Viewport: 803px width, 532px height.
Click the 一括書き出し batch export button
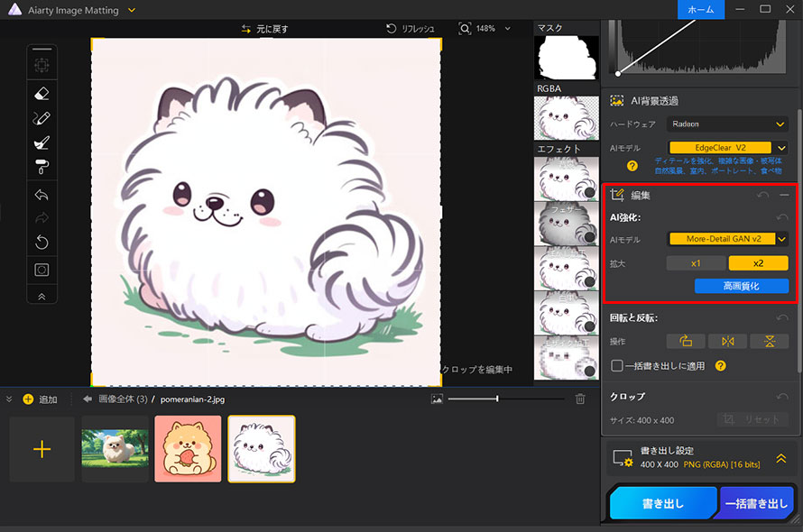757,503
